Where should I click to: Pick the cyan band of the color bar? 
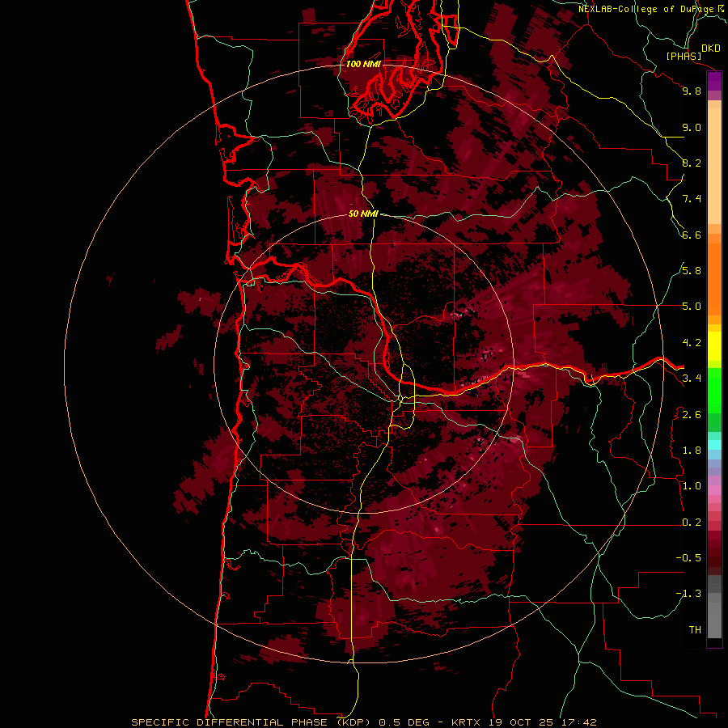714,445
